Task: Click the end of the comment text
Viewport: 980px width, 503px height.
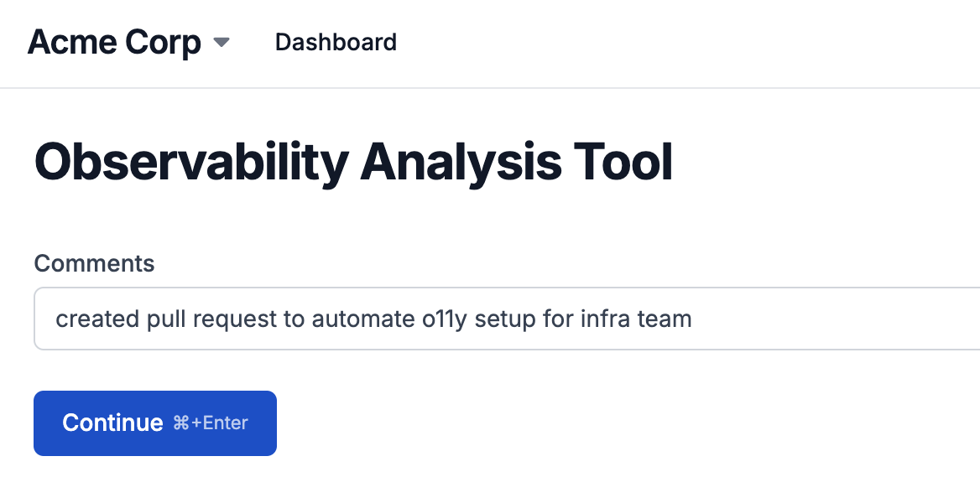Action: click(x=692, y=319)
